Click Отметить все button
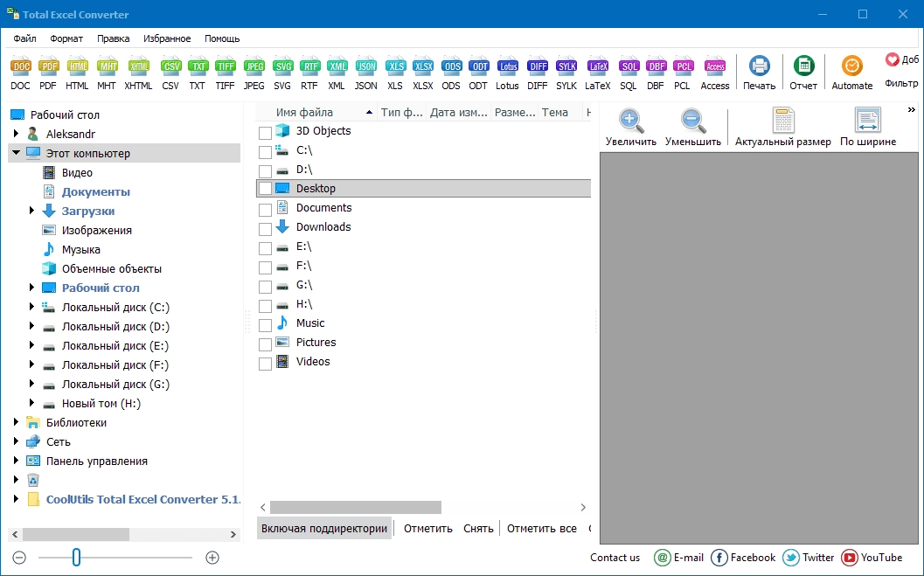The image size is (924, 576). [x=542, y=528]
